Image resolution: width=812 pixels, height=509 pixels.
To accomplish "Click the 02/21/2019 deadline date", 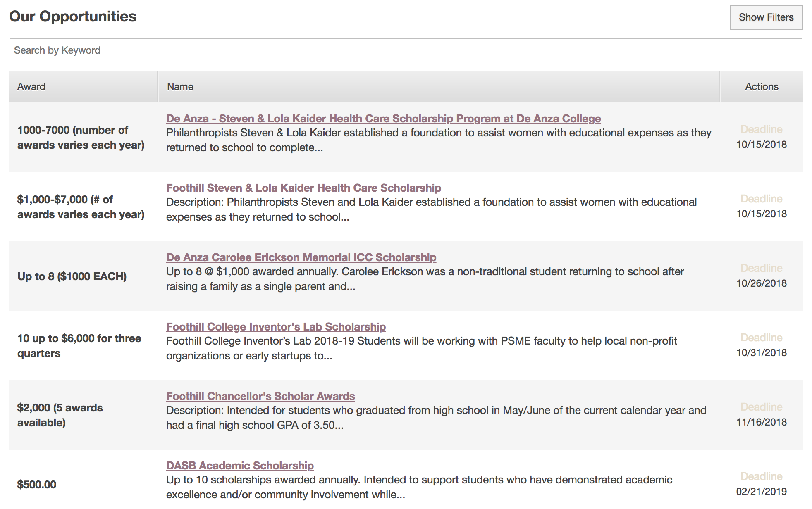I will (x=761, y=492).
